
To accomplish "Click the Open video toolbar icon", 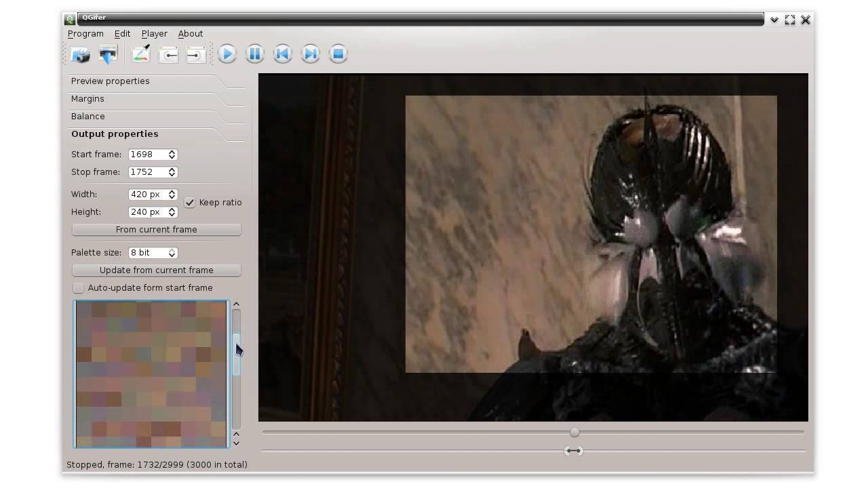I will pyautogui.click(x=80, y=54).
